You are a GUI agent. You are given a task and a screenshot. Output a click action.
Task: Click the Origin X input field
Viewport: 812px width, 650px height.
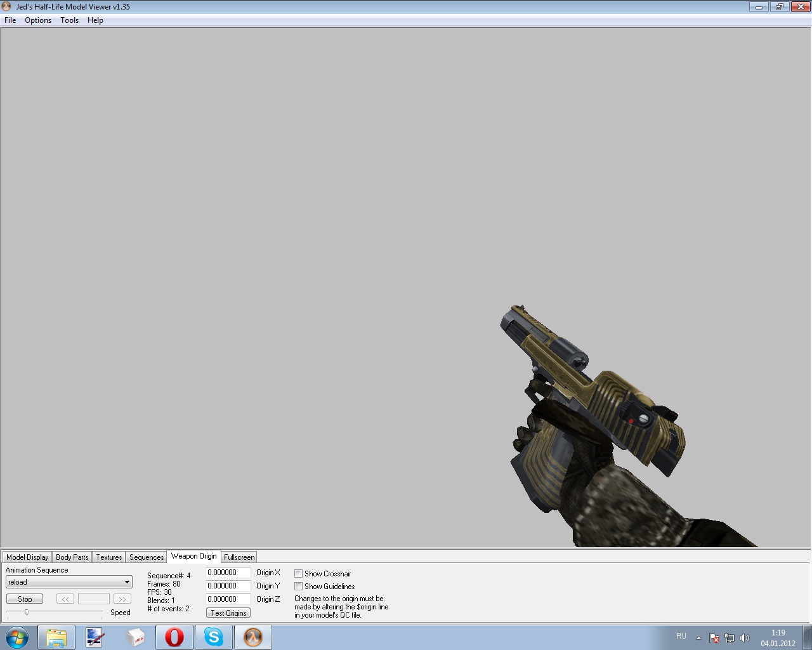(228, 573)
